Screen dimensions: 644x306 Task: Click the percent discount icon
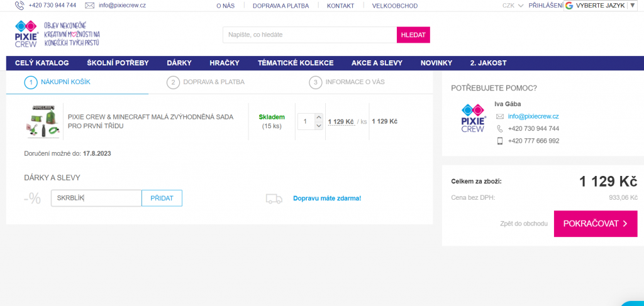33,199
